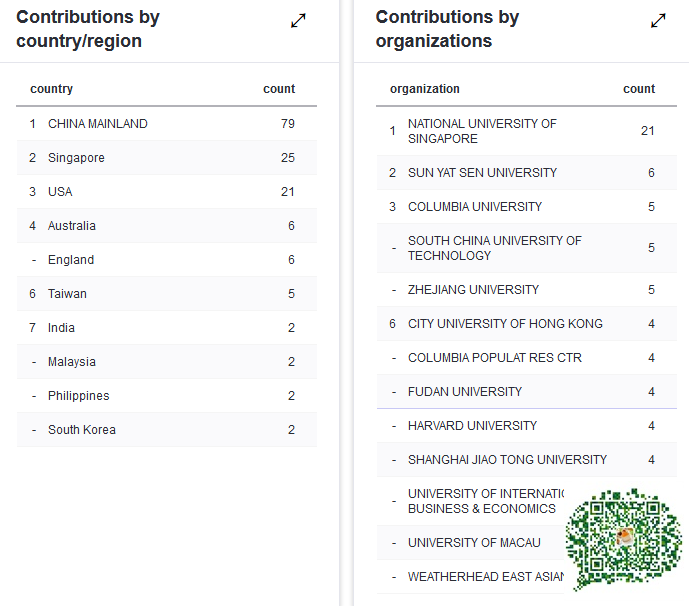Select SUN YAT SEN UNIVERSITY row
Image resolution: width=689 pixels, height=606 pixels.
[526, 173]
